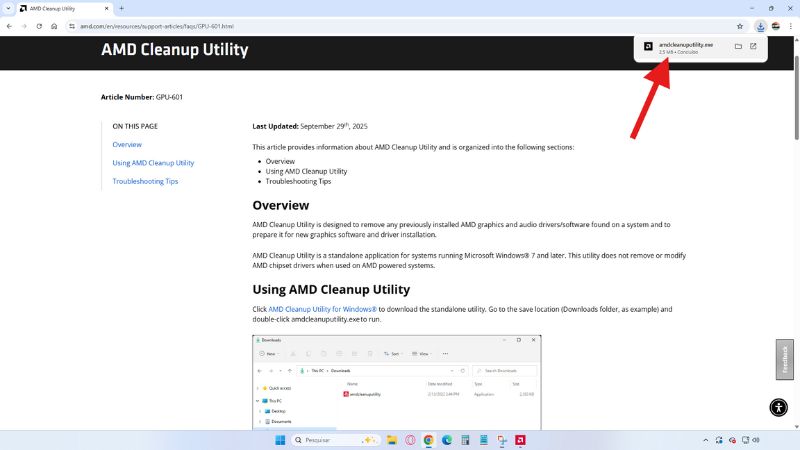Image resolution: width=800 pixels, height=450 pixels.
Task: Click the AMD Cleanup Utility for Windows link
Action: pyautogui.click(x=322, y=309)
